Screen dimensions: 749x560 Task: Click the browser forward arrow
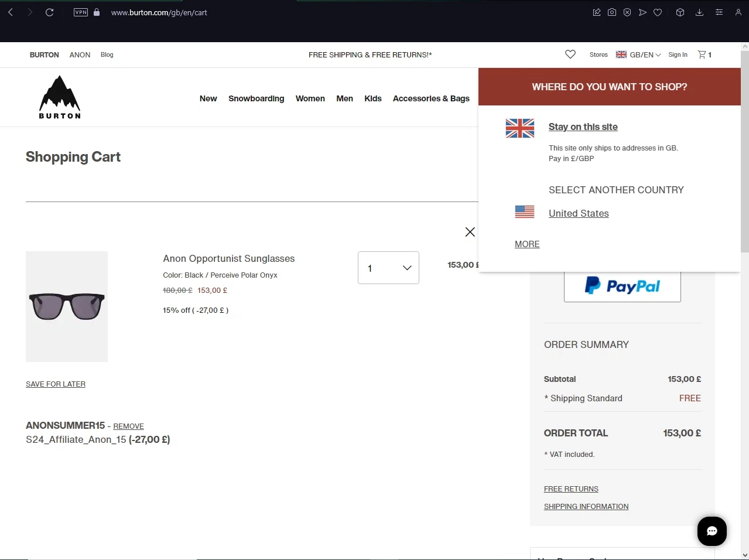click(x=30, y=12)
